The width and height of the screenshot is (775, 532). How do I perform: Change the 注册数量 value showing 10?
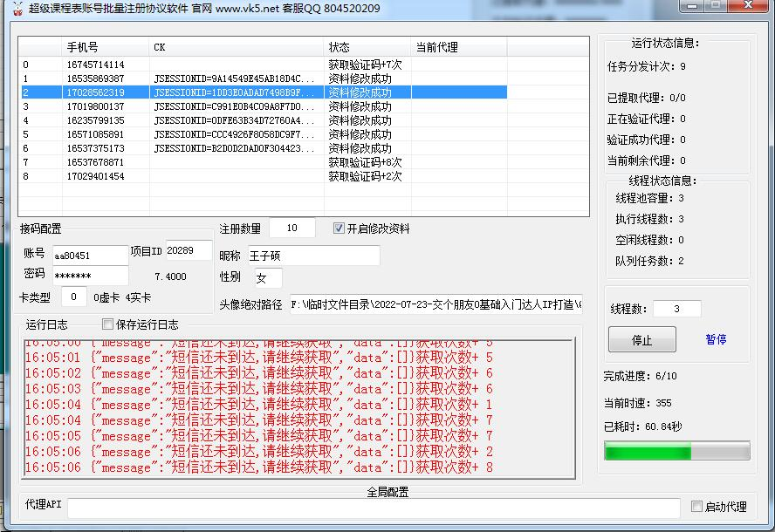292,227
